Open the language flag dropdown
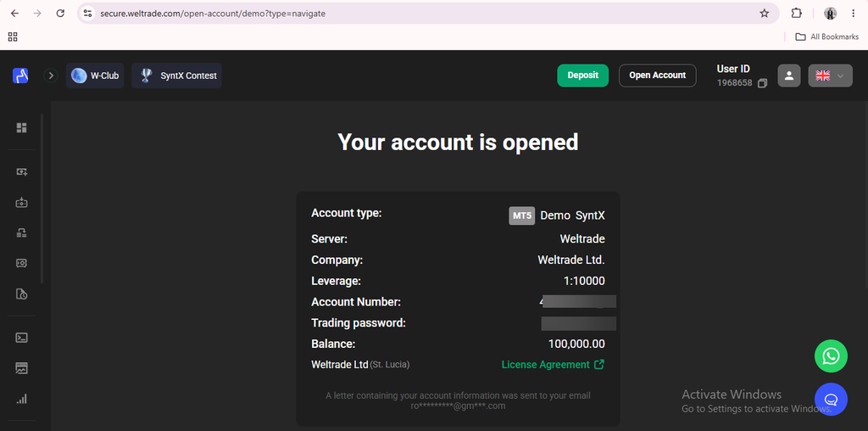Viewport: 868px width, 431px height. (x=831, y=76)
